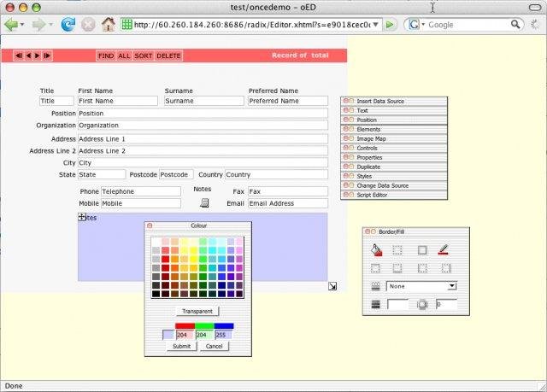Apply bottom border only option
Screen dimensions: 547x392
pyautogui.click(x=397, y=268)
